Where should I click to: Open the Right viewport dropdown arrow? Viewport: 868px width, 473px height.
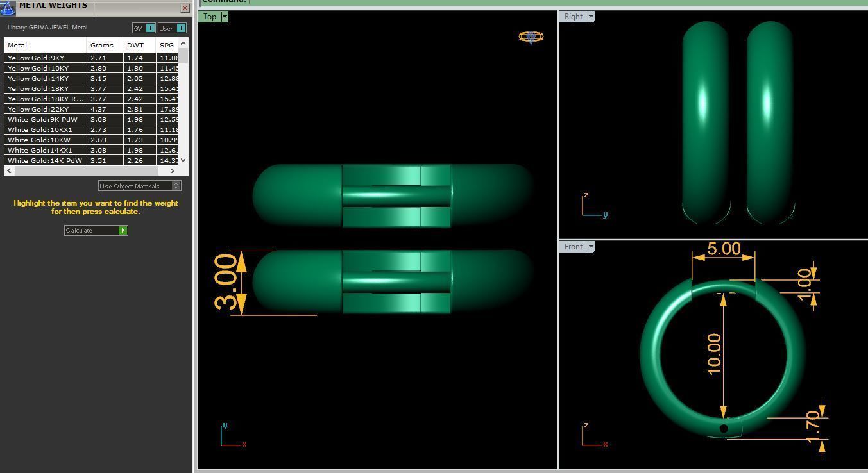591,17
